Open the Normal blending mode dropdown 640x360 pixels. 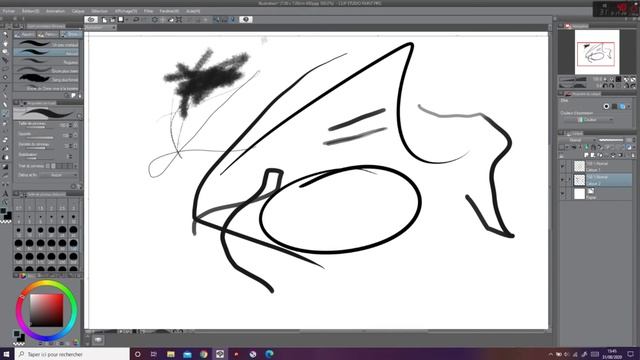[x=578, y=140]
